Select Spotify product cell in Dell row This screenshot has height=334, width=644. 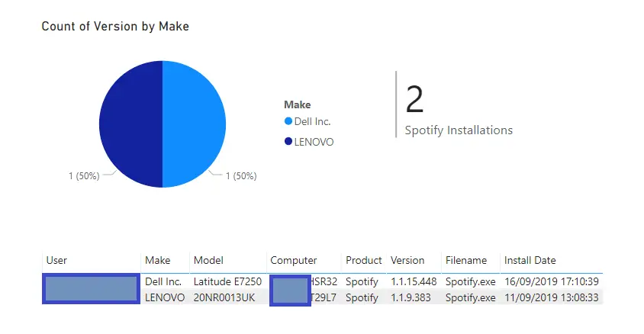click(x=362, y=281)
